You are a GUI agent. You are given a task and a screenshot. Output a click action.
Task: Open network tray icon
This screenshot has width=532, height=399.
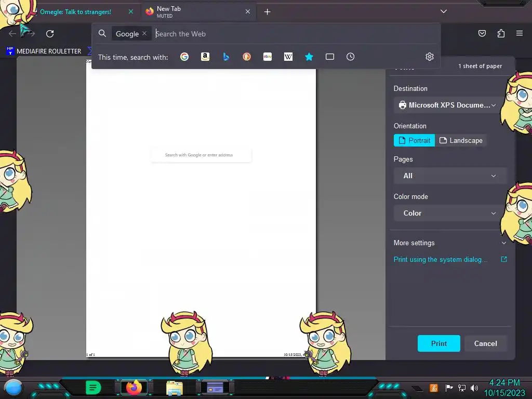click(x=462, y=388)
